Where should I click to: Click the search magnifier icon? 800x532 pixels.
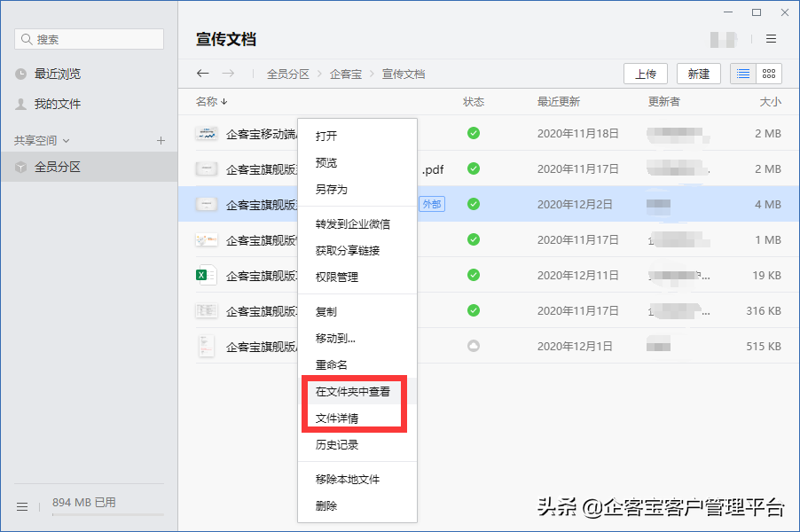coord(27,39)
